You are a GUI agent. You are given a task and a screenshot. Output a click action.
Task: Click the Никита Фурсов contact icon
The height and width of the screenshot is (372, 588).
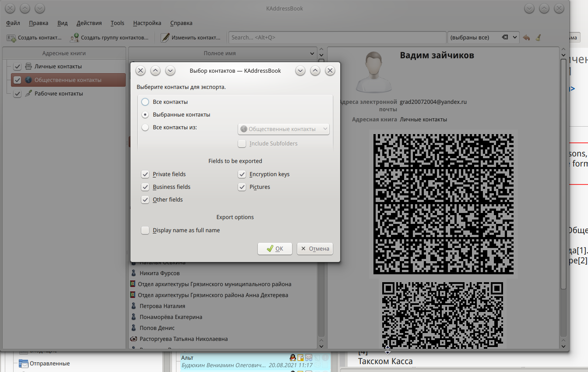tap(134, 273)
